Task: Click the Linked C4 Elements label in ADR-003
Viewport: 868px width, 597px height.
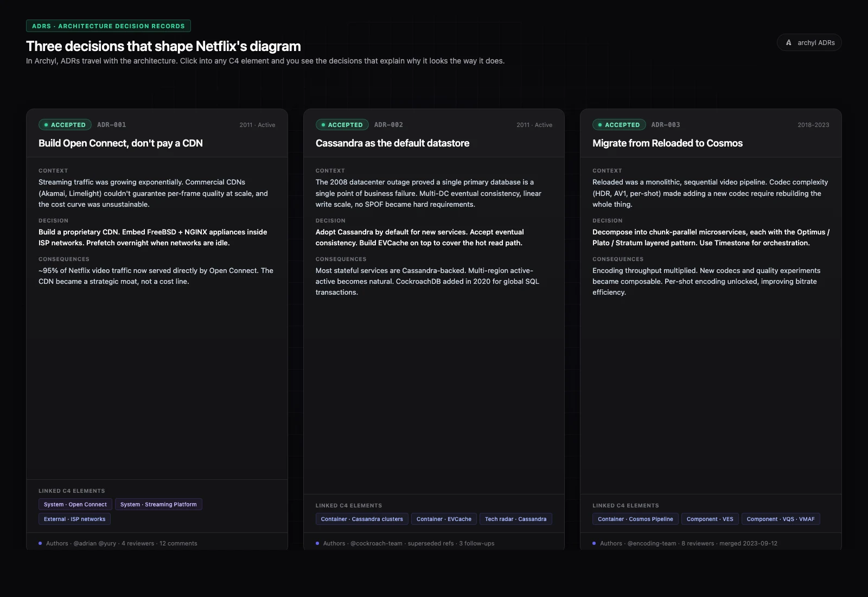Action: pos(626,505)
